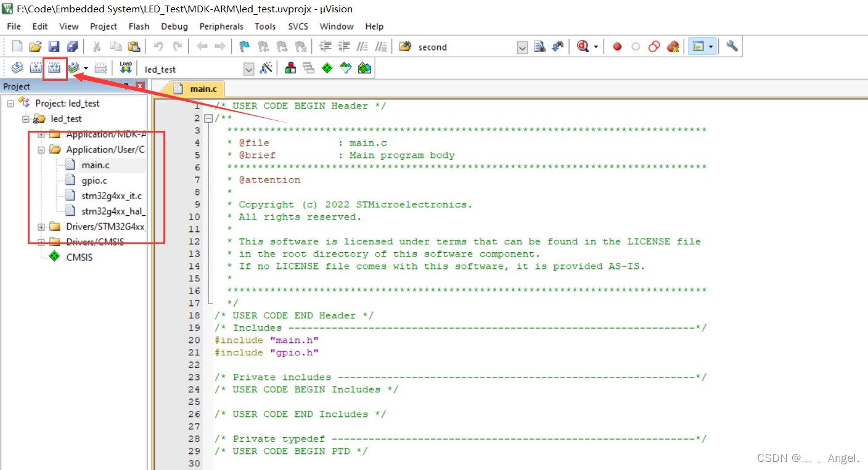Screen dimensions: 868x470
Task: Place cursor on the #include "gpio.h" line
Action: tap(266, 352)
